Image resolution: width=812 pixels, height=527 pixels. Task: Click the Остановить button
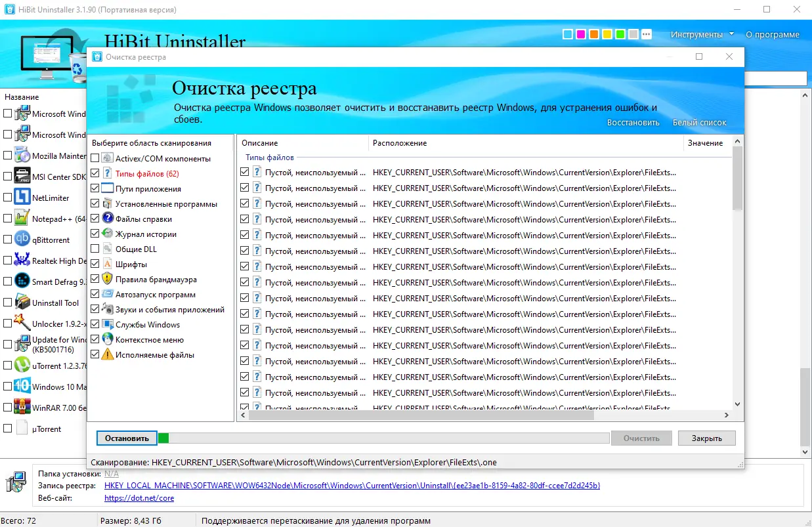tap(127, 438)
